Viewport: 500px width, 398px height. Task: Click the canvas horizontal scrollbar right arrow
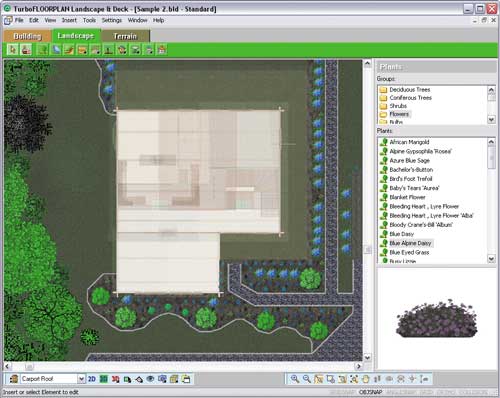[x=359, y=366]
